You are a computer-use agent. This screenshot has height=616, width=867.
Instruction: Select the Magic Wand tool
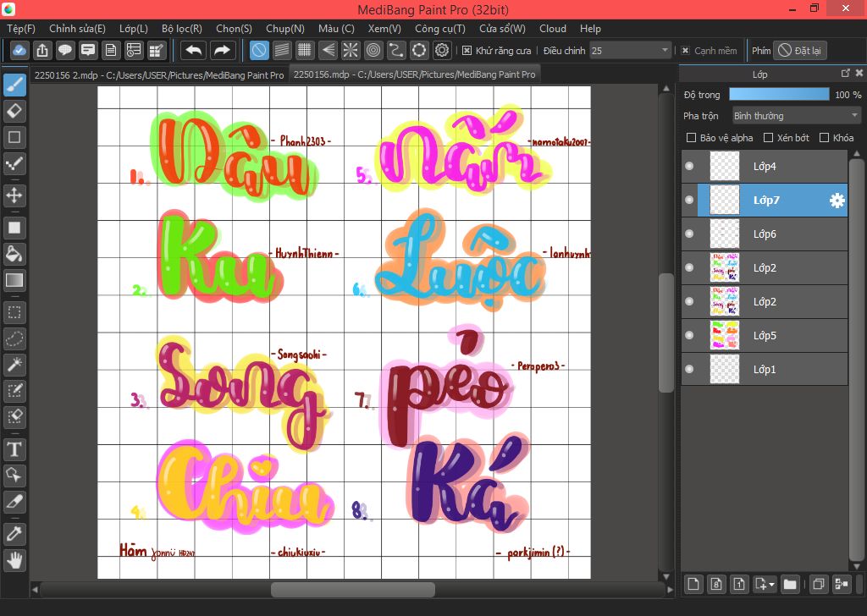[14, 365]
